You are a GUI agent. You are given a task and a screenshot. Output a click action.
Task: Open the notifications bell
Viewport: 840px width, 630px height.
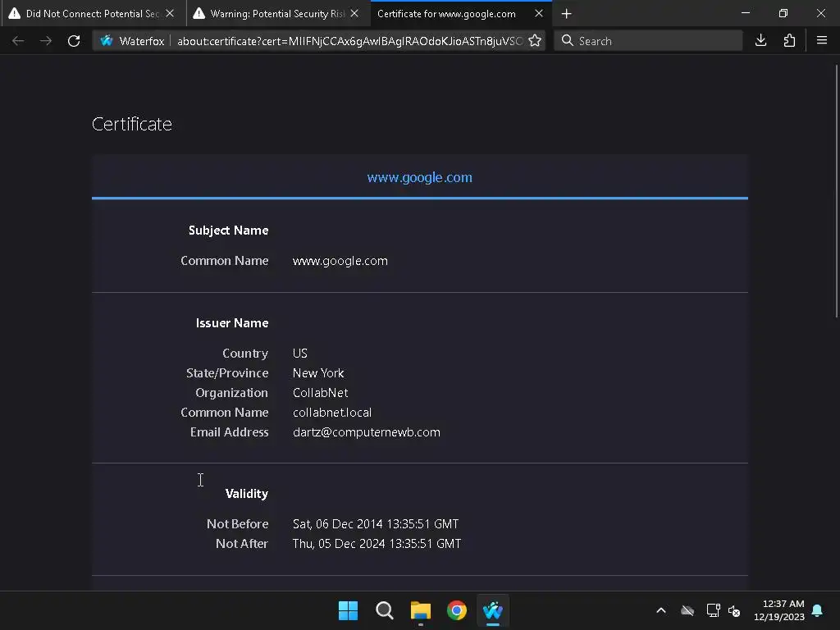click(818, 610)
